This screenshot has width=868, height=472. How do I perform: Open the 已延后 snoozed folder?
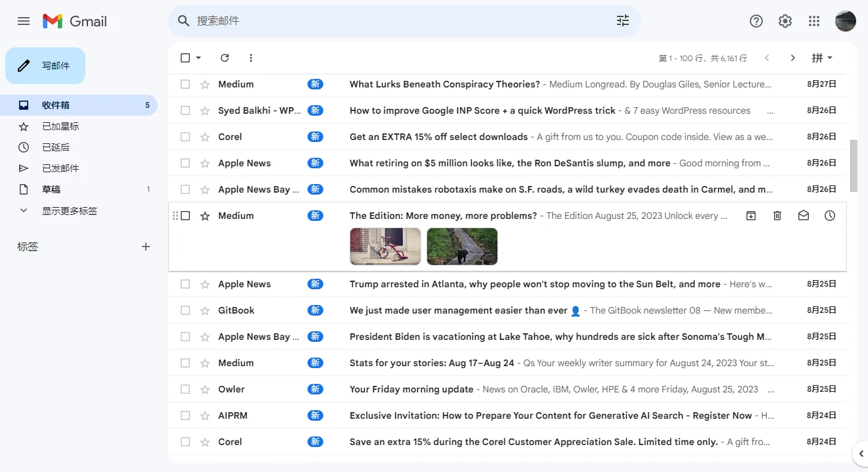[79, 147]
